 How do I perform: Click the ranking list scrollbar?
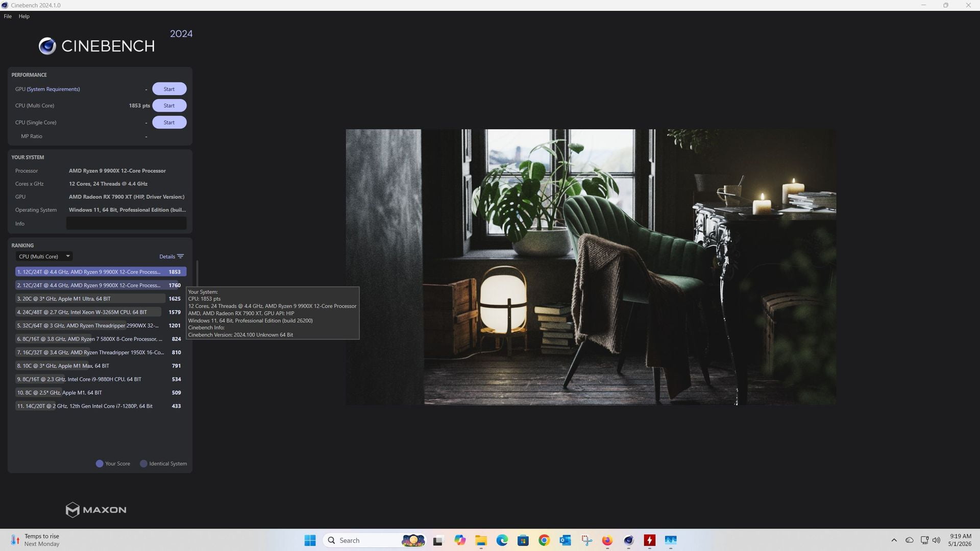197,274
